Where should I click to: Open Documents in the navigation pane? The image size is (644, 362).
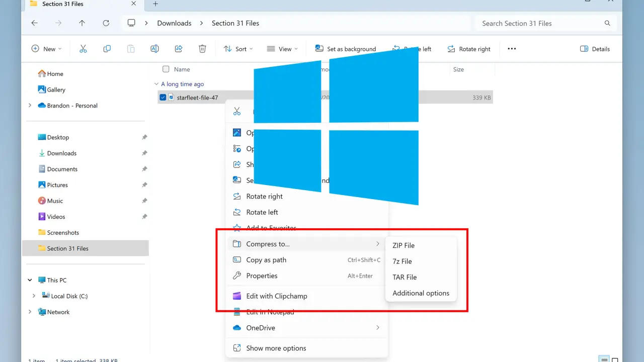[62, 169]
